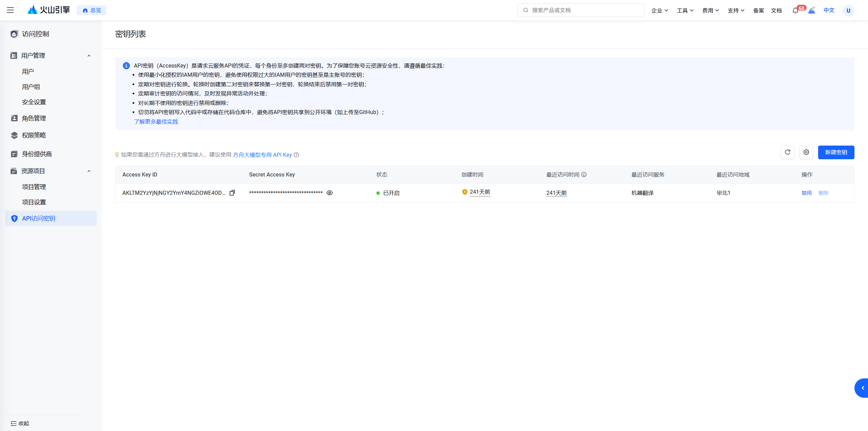The image size is (868, 431).
Task: Open the 企业 dropdown menu
Action: pyautogui.click(x=659, y=11)
